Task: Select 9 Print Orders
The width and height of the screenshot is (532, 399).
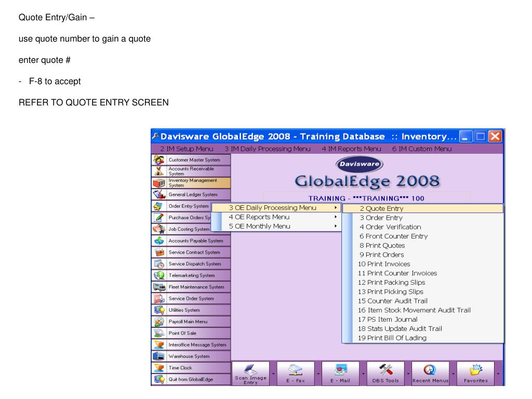Action: click(x=423, y=255)
